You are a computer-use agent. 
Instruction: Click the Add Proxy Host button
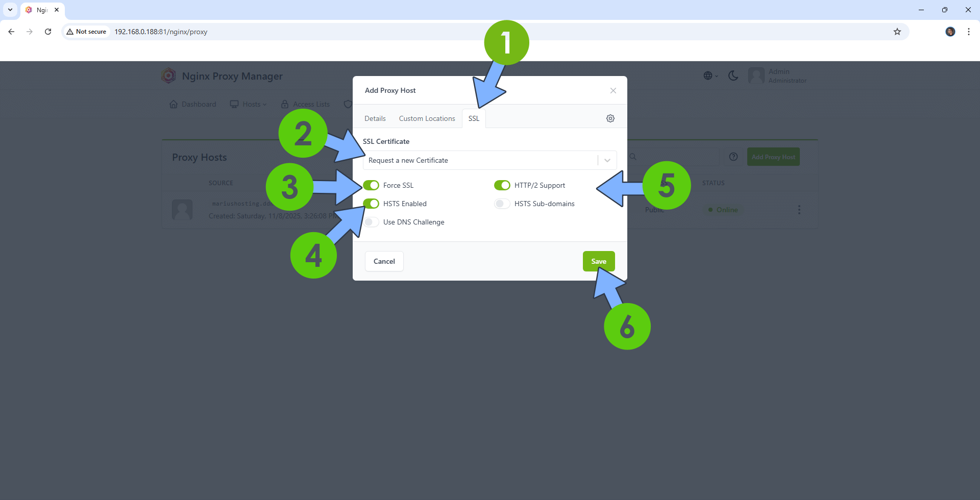[773, 157]
